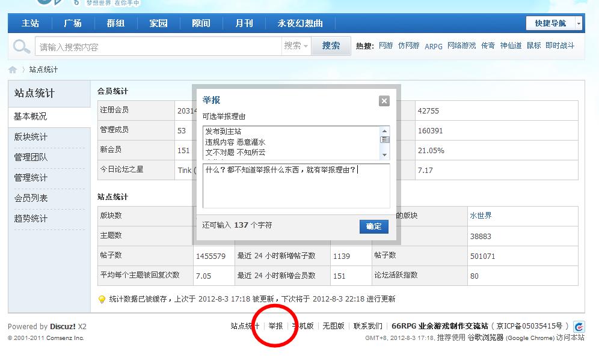Click hot search term 神仙道
This screenshot has width=599, height=364.
[511, 46]
